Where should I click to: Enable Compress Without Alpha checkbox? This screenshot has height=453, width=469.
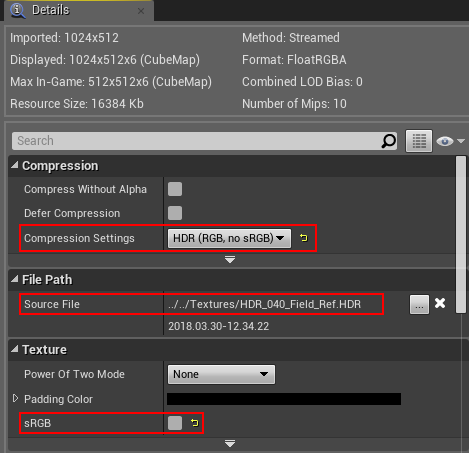(175, 189)
